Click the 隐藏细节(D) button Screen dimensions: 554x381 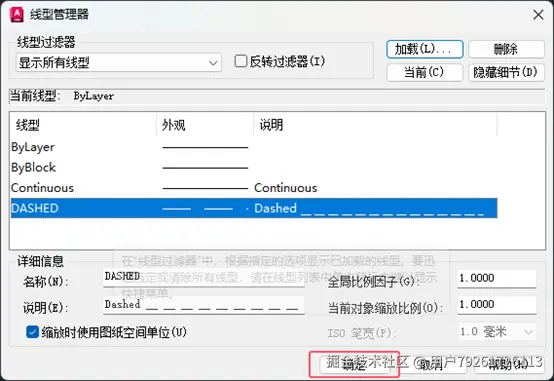coord(506,72)
